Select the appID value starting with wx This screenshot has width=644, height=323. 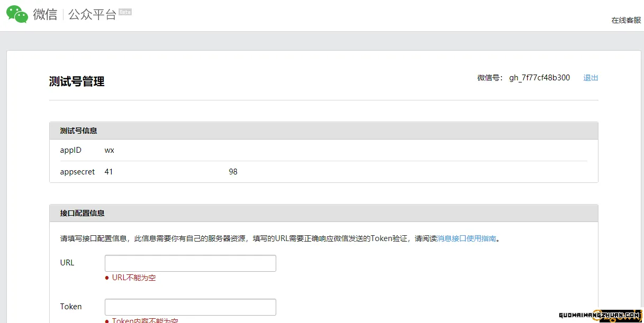pyautogui.click(x=110, y=150)
